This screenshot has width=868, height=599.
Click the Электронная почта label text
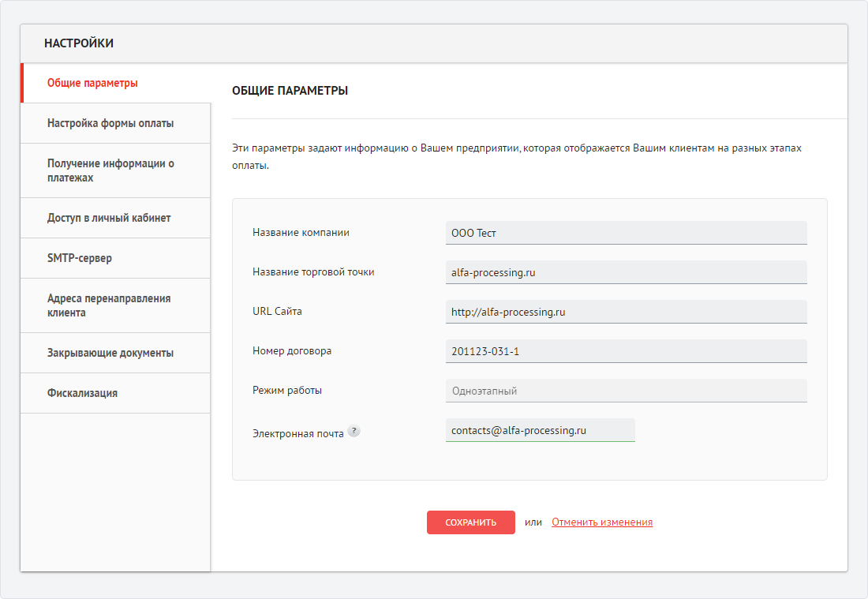[x=297, y=433]
